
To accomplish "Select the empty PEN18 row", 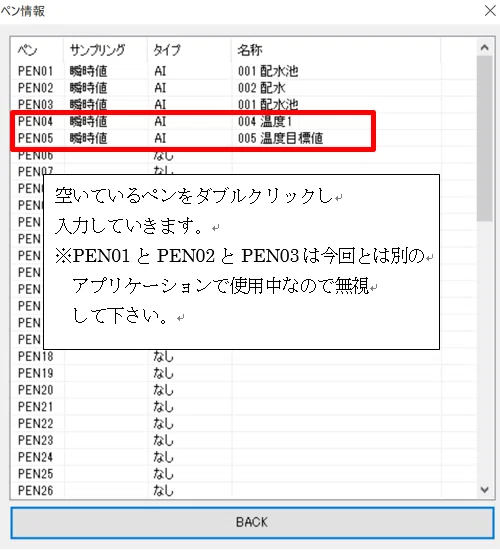I will pos(243,357).
